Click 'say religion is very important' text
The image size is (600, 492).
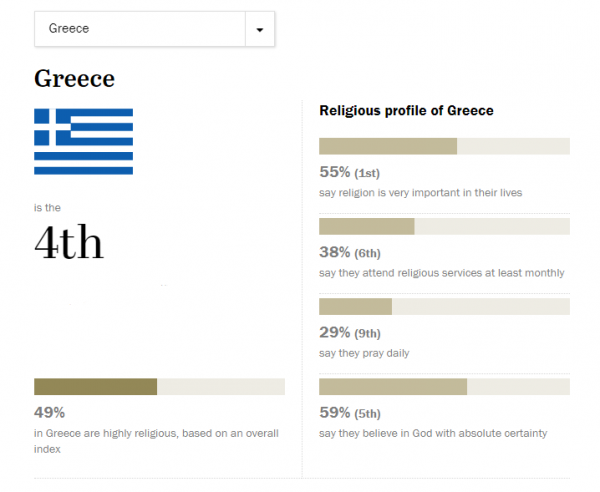(x=418, y=192)
